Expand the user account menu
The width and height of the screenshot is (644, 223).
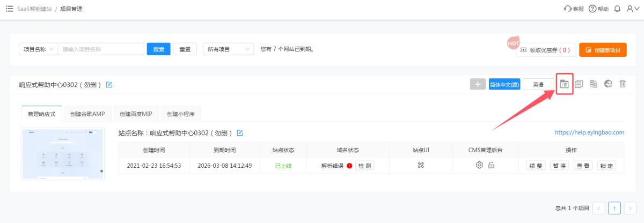click(x=633, y=9)
